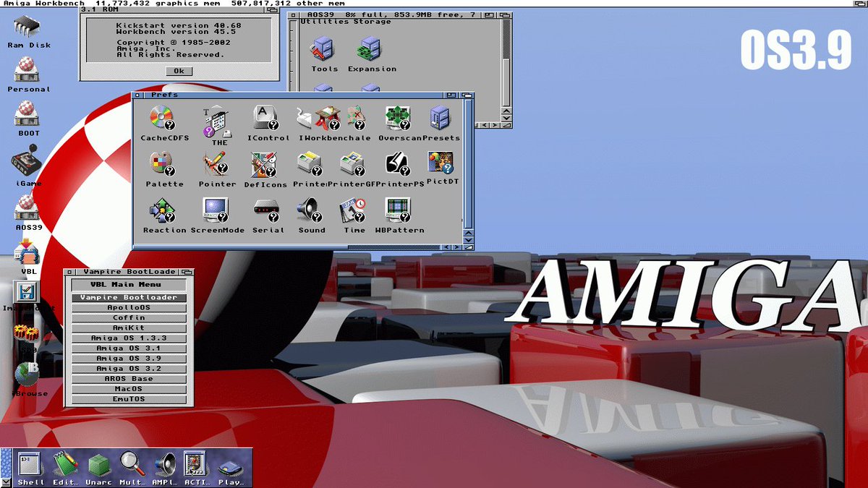Open the Palette preferences icon
This screenshot has width=868, height=488.
tap(163, 164)
